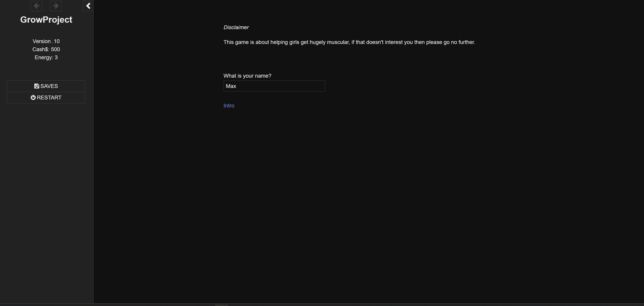
Task: Click the Version .10 text
Action: point(46,41)
